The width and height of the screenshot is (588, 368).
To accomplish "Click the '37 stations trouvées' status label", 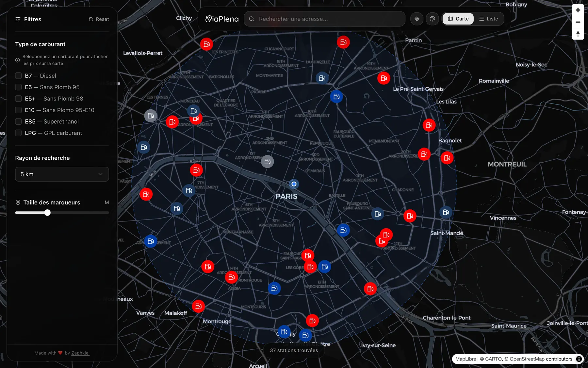I will 294,350.
